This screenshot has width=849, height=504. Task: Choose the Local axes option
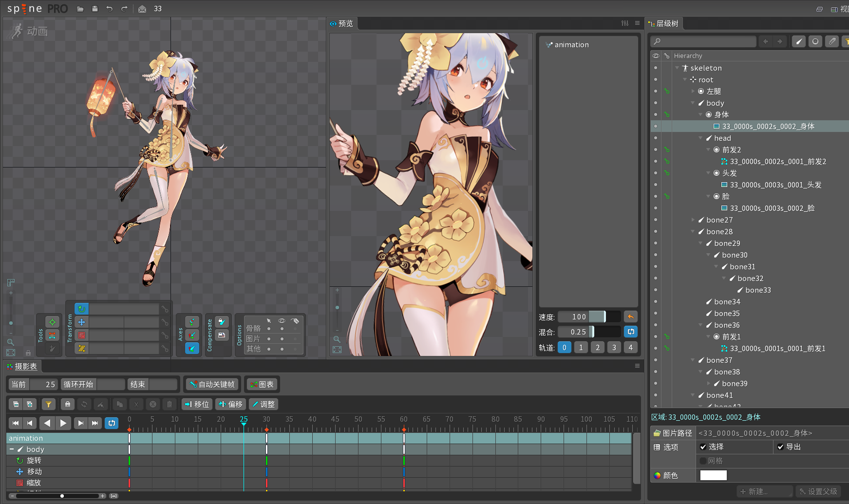[x=192, y=322]
